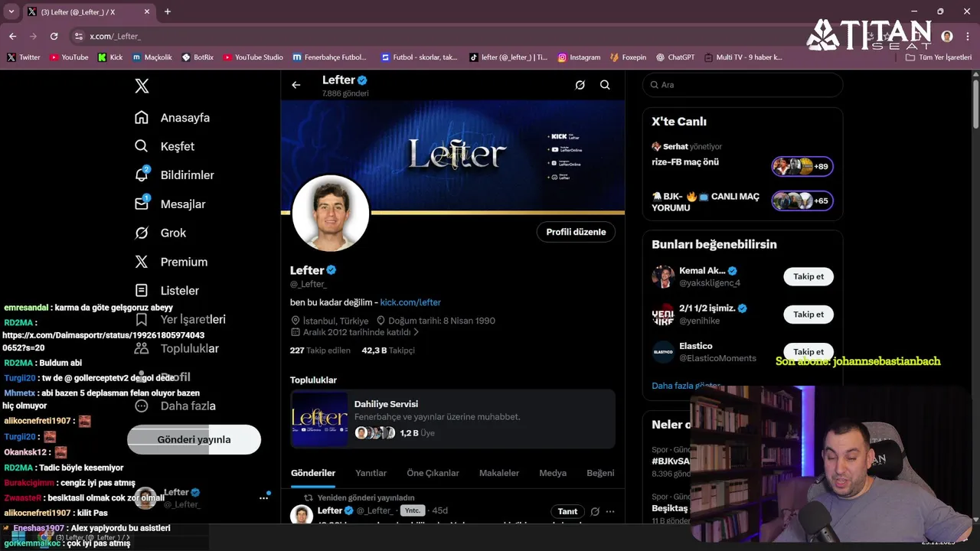Switch to Makaleler tab

coord(499,473)
